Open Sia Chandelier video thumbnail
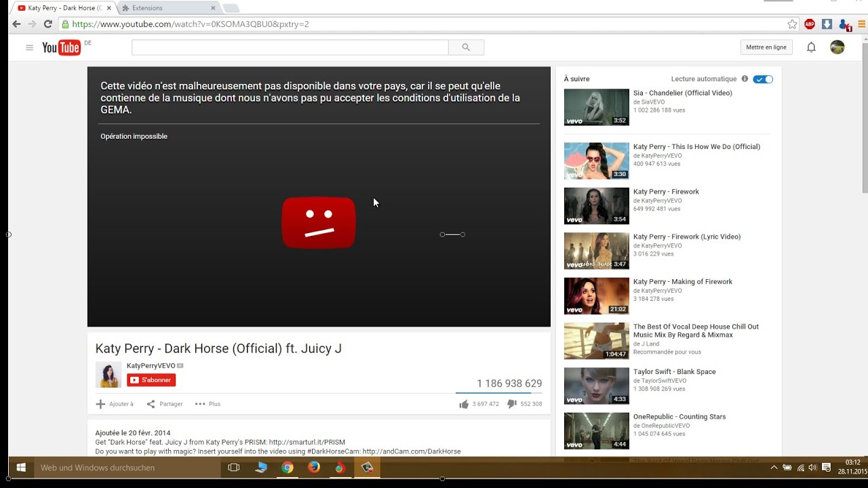Image resolution: width=868 pixels, height=488 pixels. tap(597, 107)
